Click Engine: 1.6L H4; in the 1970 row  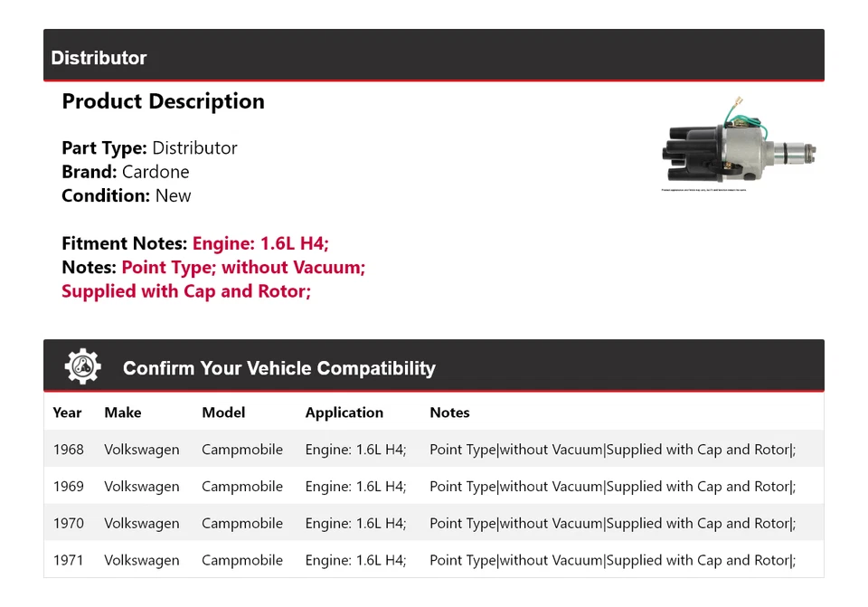(x=356, y=524)
